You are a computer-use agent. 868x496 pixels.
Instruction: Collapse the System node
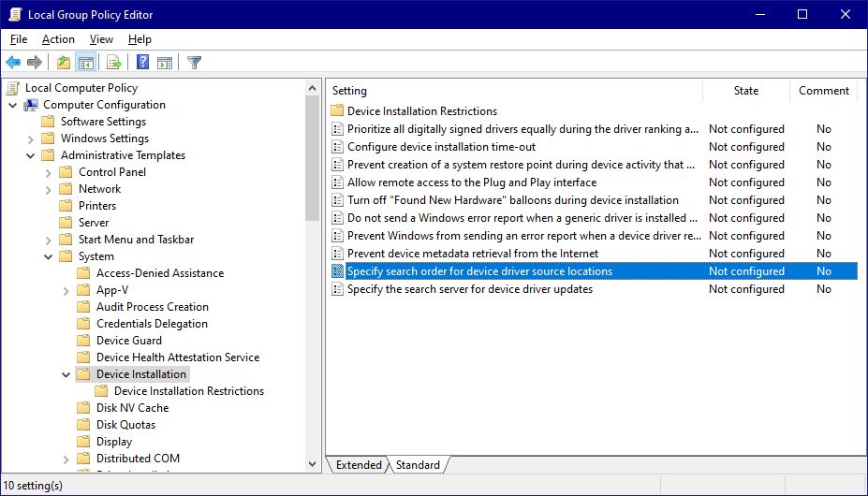coord(48,256)
